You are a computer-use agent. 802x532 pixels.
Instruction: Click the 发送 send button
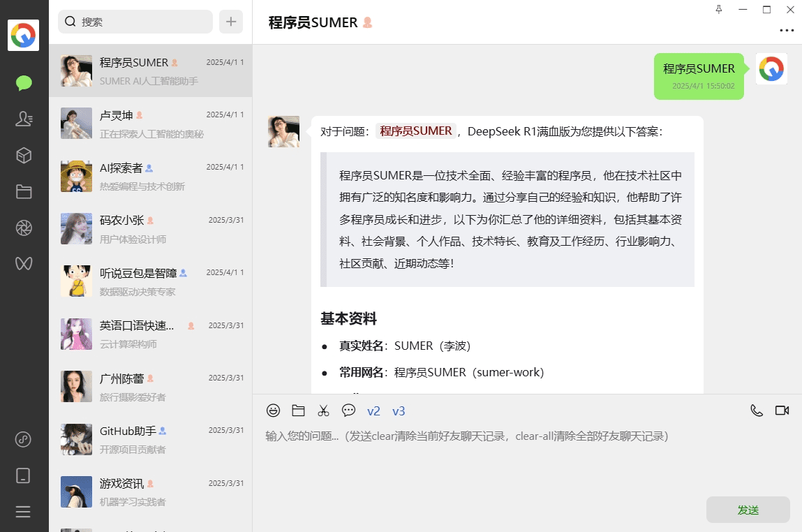pos(748,510)
